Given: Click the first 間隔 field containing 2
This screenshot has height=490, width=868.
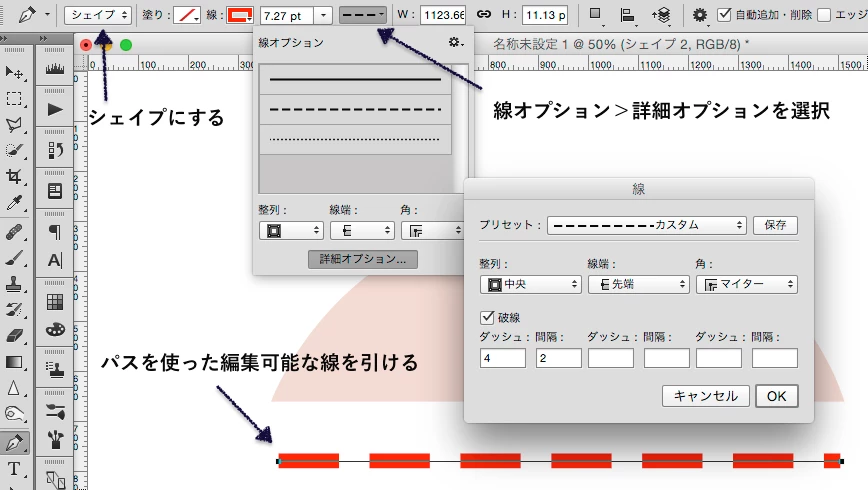Looking at the screenshot, I should point(559,358).
